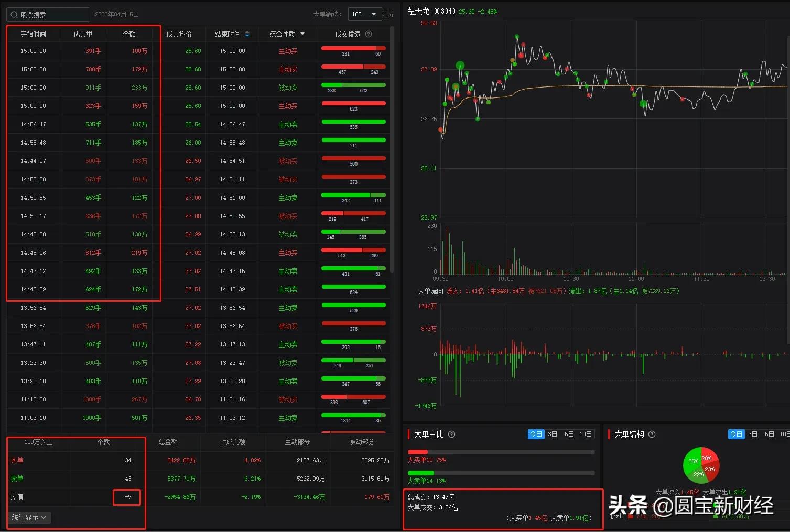The width and height of the screenshot is (790, 532).
Task: Click the -2954.86万 difference value
Action: click(180, 497)
